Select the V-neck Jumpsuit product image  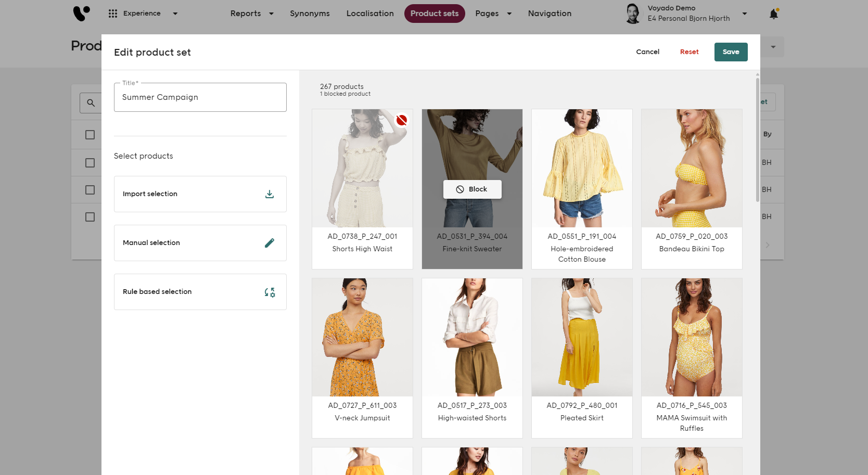tap(362, 337)
